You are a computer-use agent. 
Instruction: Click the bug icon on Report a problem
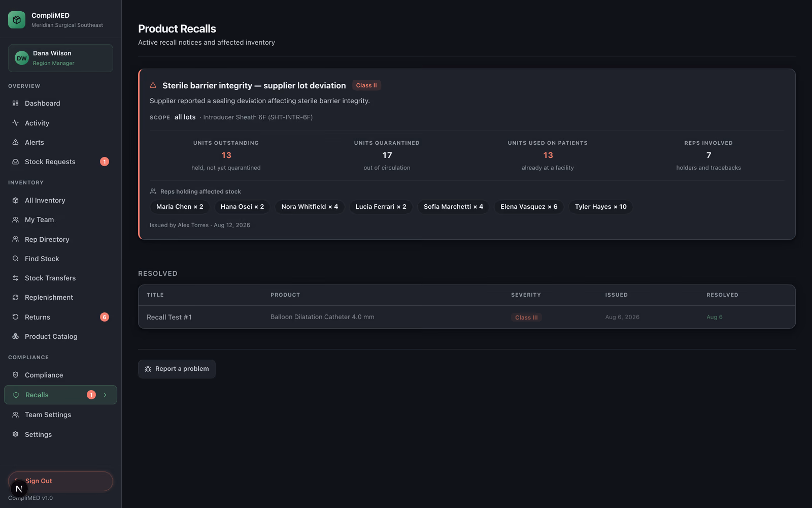tap(148, 369)
